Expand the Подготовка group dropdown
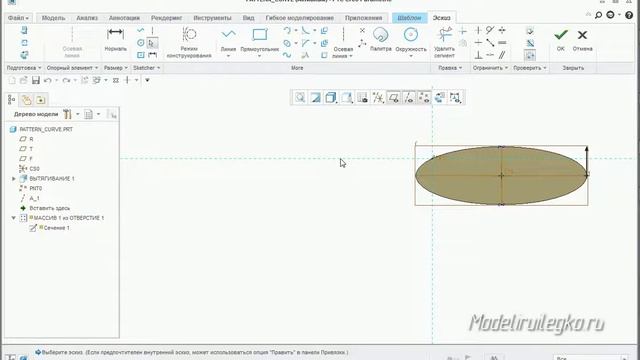 pyautogui.click(x=24, y=68)
